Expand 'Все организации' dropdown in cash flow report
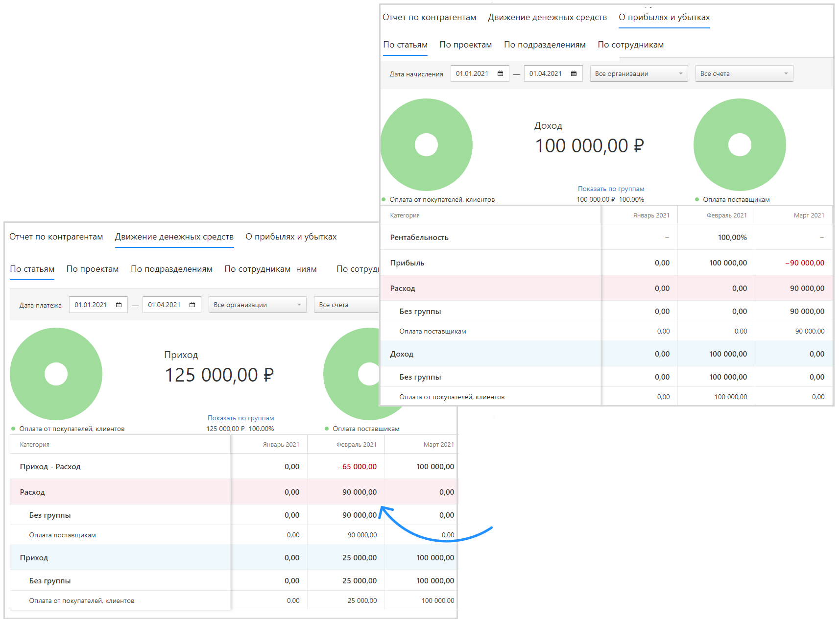Screen dimensions: 840x624 [257, 305]
